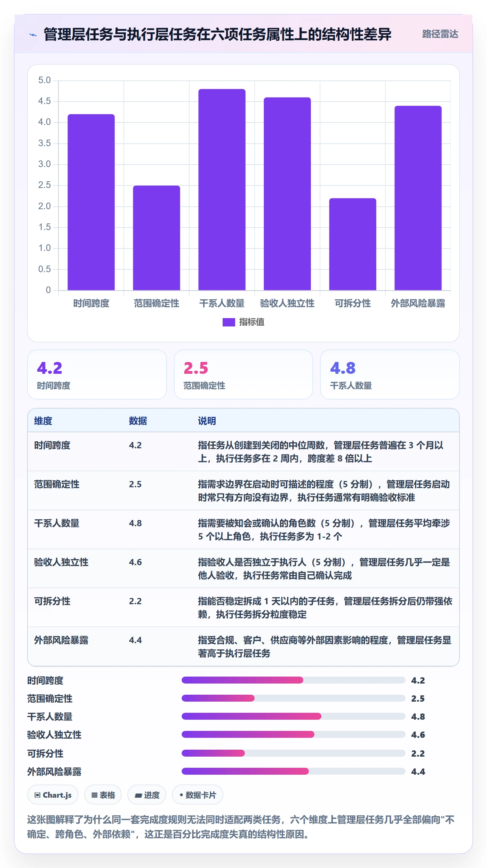Click the 干系人数量 progress bar
Viewport: 487px width, 868px height.
click(293, 716)
